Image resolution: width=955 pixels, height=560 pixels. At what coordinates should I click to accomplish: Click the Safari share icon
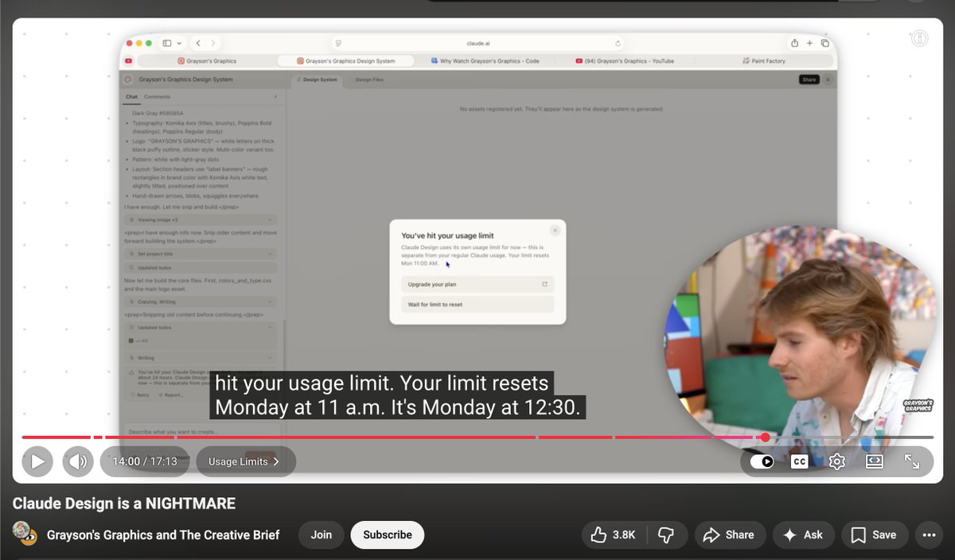(794, 43)
